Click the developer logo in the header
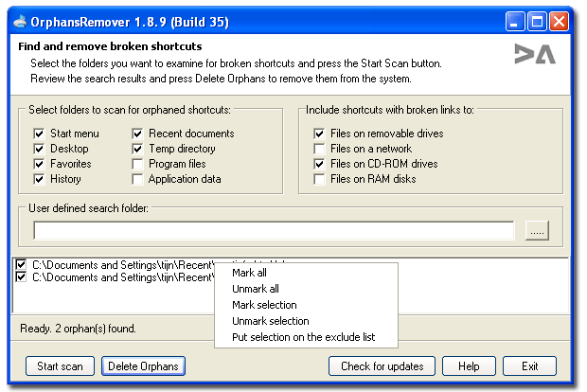This screenshot has height=392, width=587. tap(535, 54)
